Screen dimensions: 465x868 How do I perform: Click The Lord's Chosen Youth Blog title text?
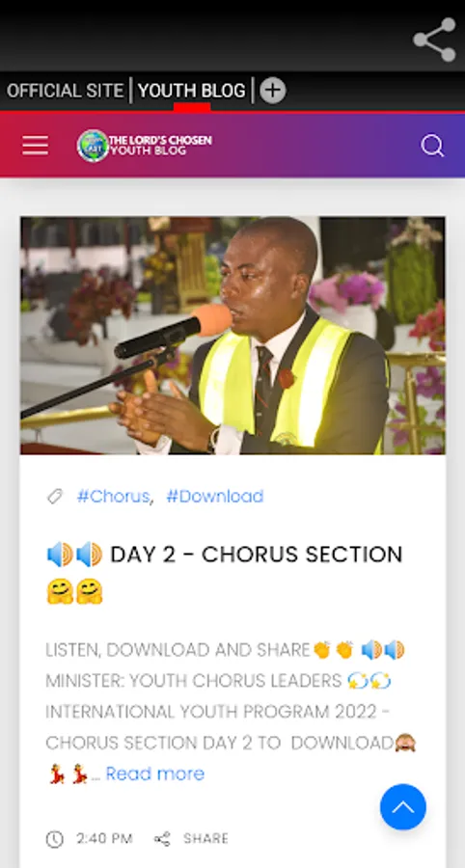pos(160,145)
